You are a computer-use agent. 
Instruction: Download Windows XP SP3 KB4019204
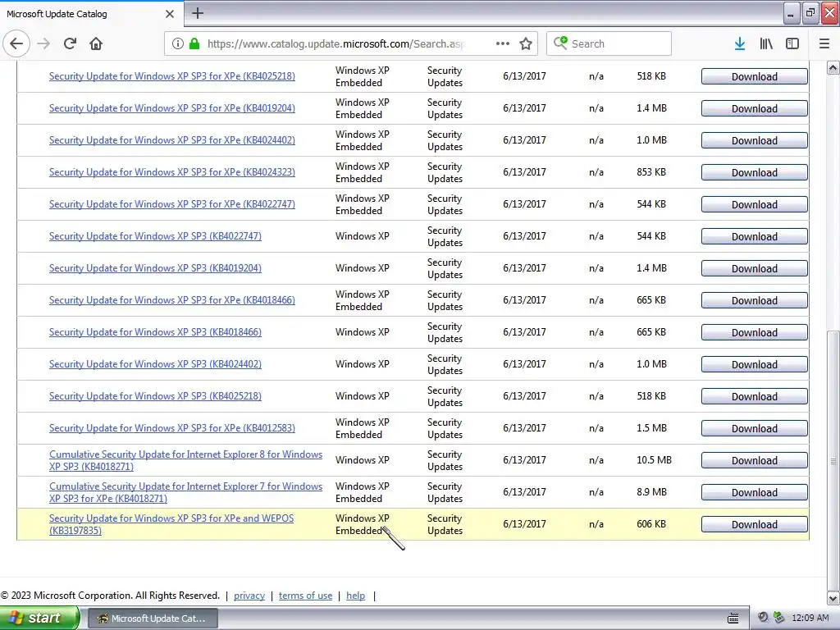755,268
